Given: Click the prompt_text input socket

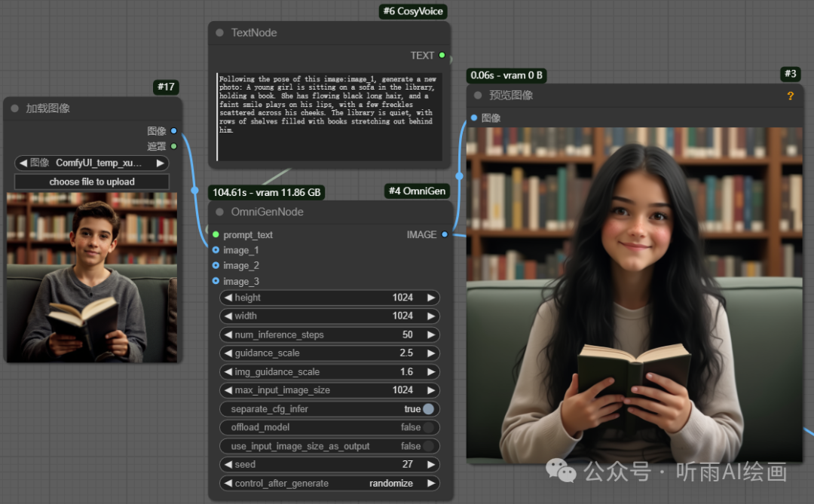Looking at the screenshot, I should click(216, 234).
